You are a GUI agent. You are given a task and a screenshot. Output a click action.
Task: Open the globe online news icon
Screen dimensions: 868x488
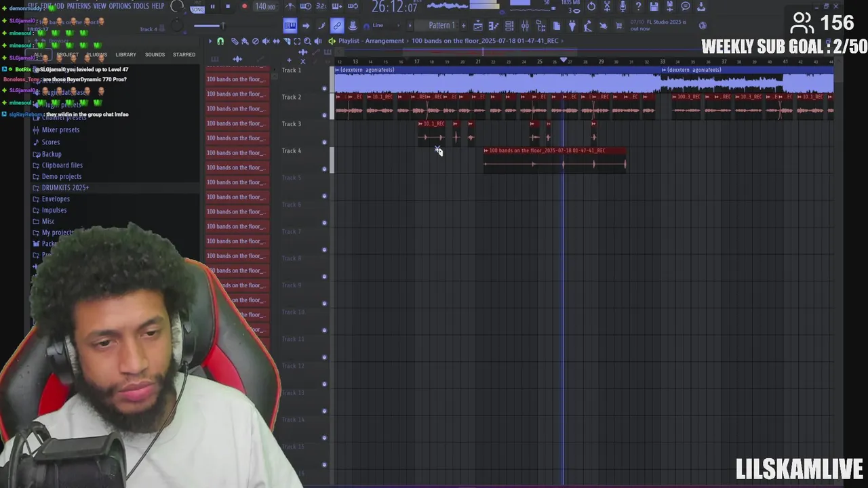[x=703, y=26]
